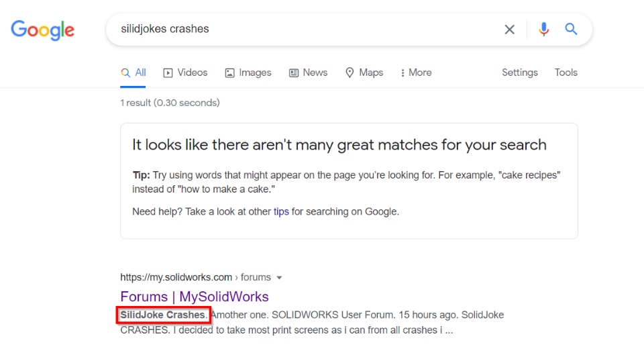Click the Images tab picture icon
644x357 pixels.
click(230, 72)
